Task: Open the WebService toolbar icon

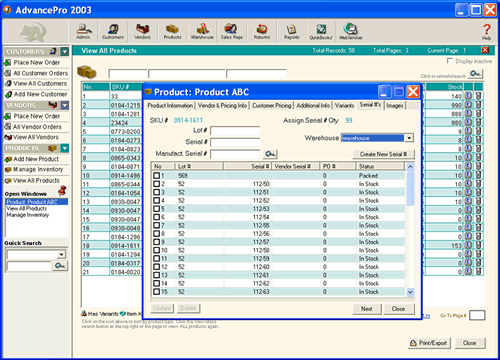Action: click(350, 31)
